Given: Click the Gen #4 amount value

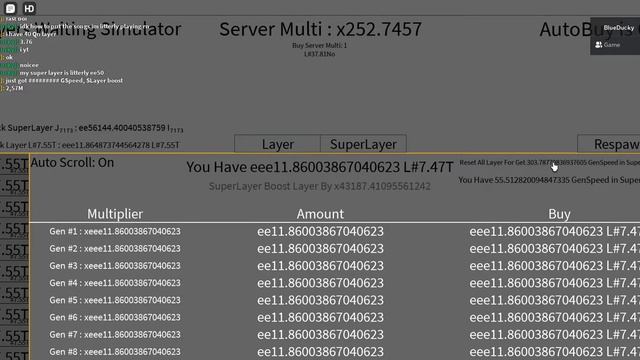Looking at the screenshot, I should pos(320,283).
